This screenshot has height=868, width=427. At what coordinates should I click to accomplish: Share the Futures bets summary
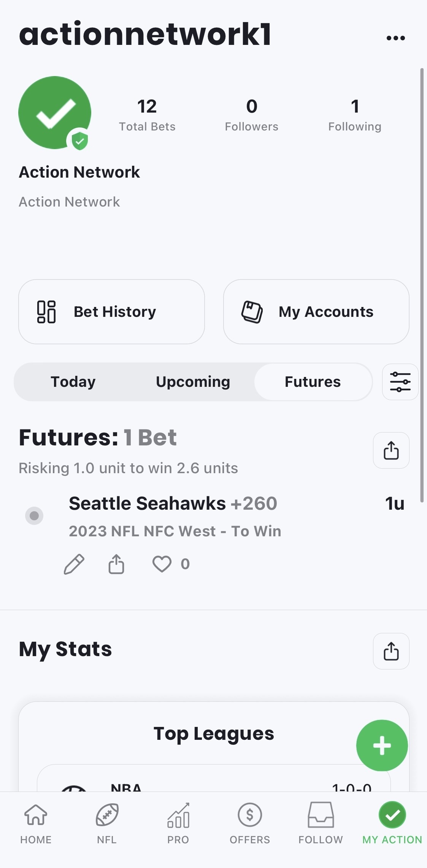click(391, 450)
